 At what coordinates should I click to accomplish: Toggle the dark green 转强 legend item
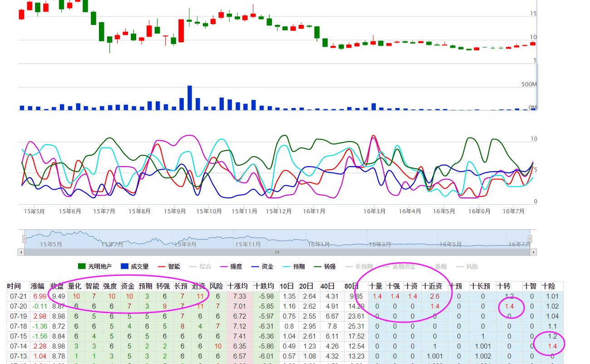[x=325, y=266]
